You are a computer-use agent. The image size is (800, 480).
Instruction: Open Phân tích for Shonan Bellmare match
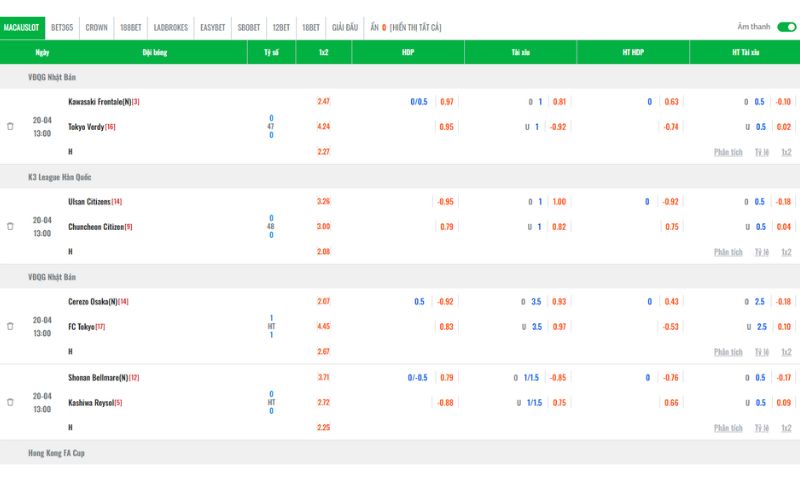click(728, 428)
